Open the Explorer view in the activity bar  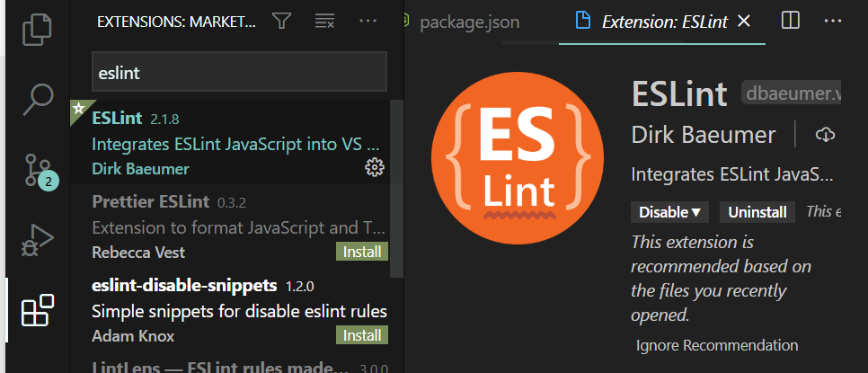click(39, 30)
